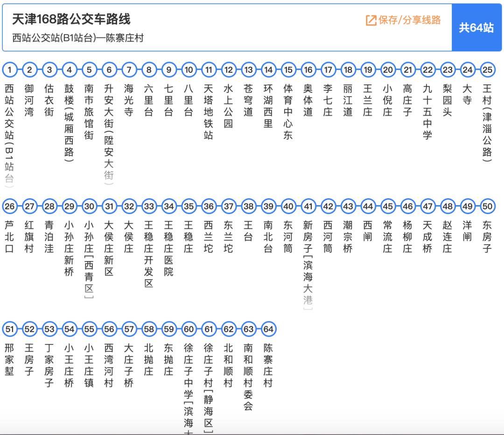
Task: Select stop circle number 44
Action: [x=368, y=206]
